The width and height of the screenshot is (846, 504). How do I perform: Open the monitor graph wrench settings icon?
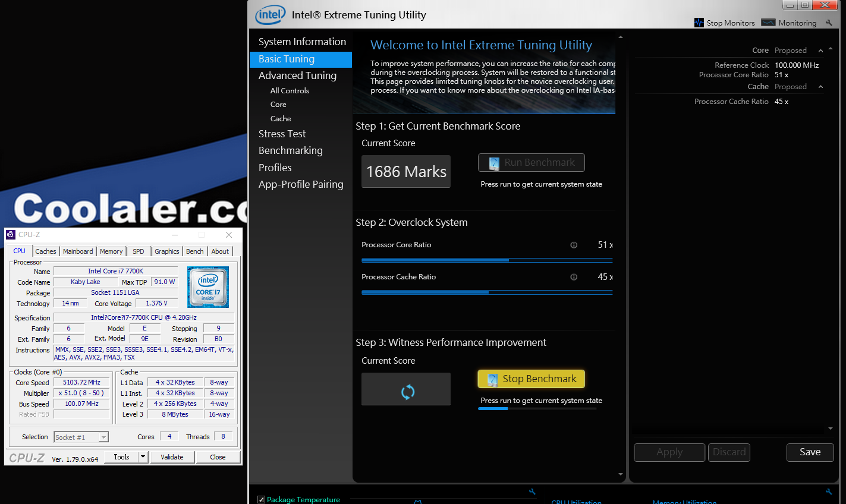pos(532,492)
